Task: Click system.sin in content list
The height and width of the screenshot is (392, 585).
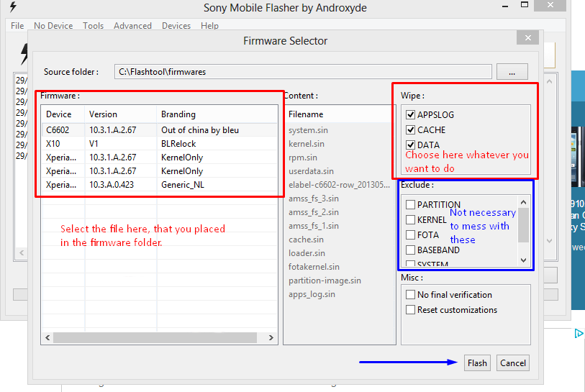Action: [x=308, y=130]
